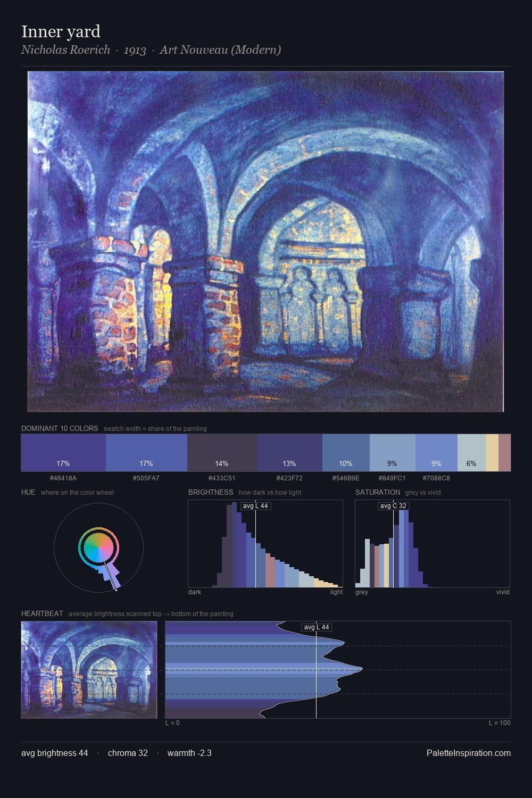
Task: Click the brightness histogram chart
Action: 265,544
